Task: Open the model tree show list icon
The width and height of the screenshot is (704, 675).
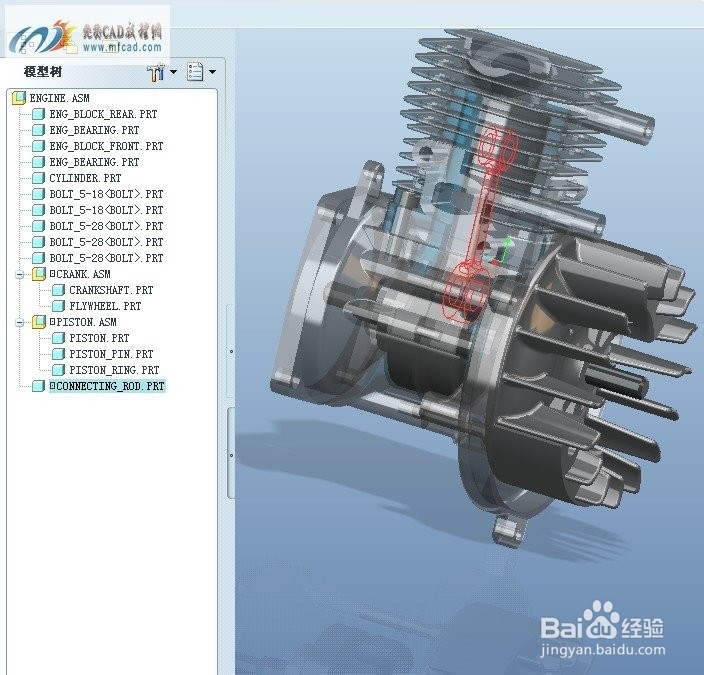Action: coord(195,72)
